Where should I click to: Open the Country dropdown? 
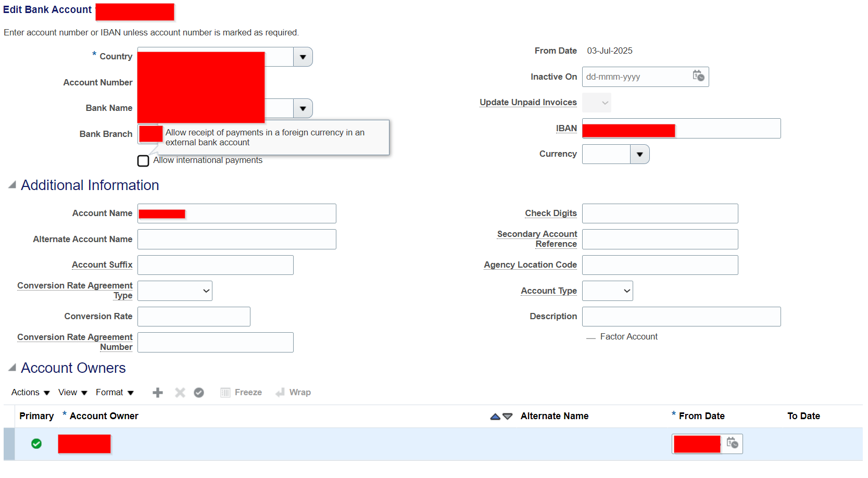tap(303, 56)
